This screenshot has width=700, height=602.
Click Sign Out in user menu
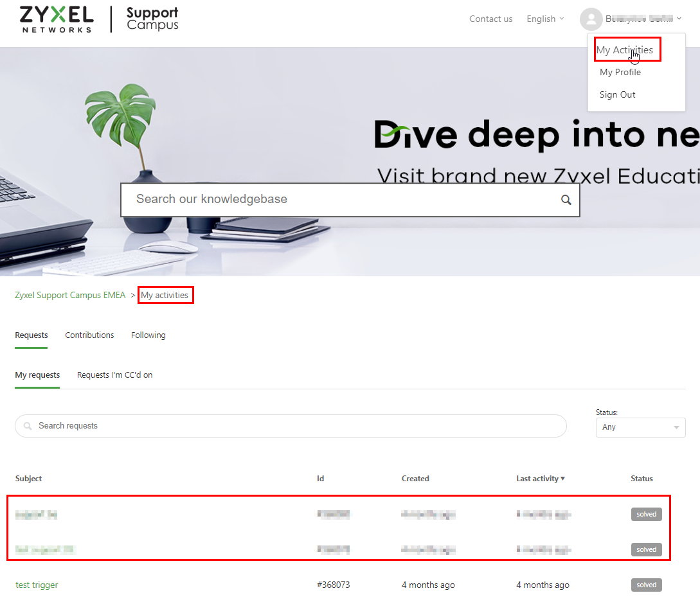pos(617,94)
